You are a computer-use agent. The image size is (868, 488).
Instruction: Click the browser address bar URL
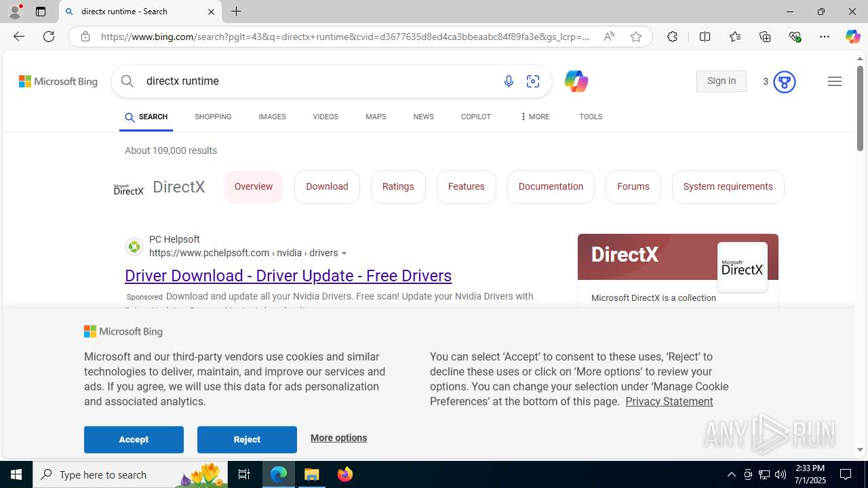tap(345, 37)
